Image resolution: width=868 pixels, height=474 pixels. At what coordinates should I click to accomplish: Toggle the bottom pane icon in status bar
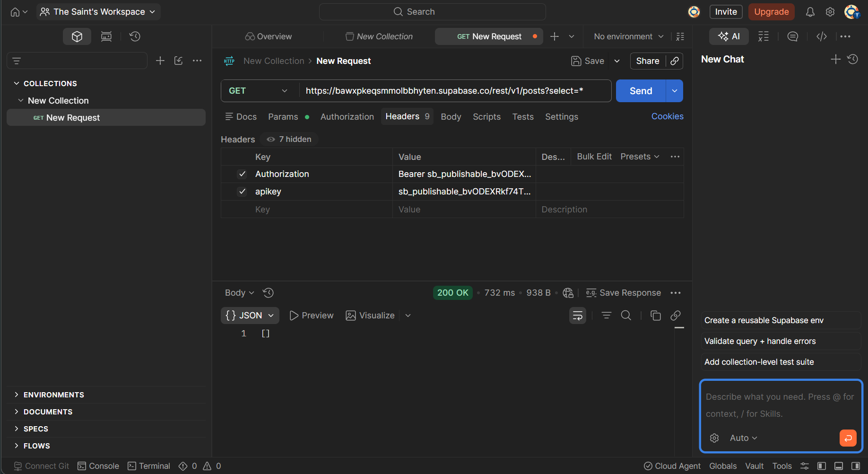[x=839, y=466]
